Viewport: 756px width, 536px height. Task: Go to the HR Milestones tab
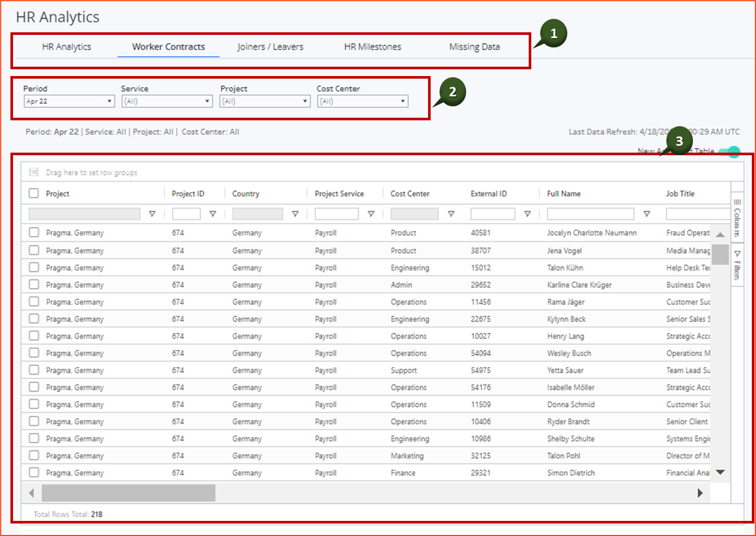click(x=373, y=47)
